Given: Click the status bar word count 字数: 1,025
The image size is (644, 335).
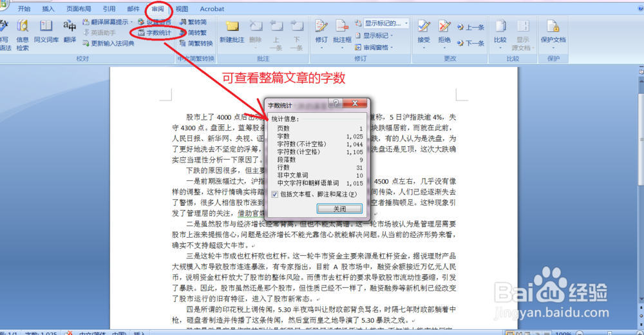Looking at the screenshot, I should coord(41,333).
